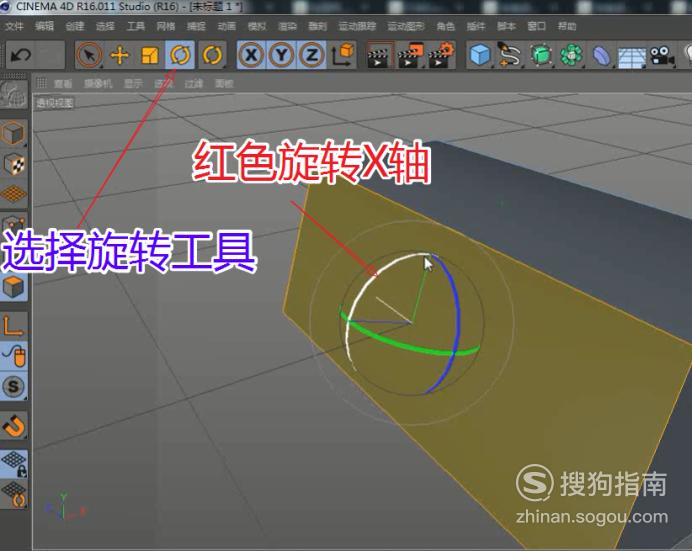Open Render to Picture Viewer flyout
Viewport: 692px width, 551px height.
click(410, 55)
